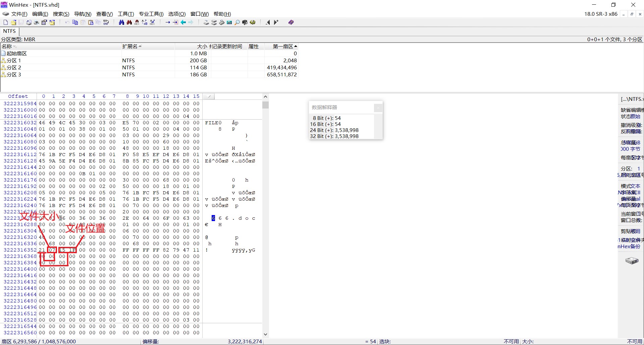Select the NTFS tab
644x345 pixels.
point(9,31)
